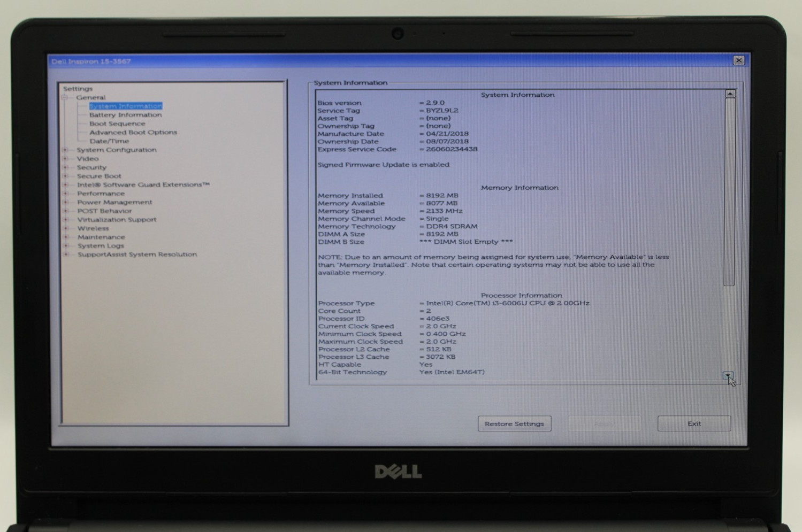This screenshot has width=802, height=532.
Task: Click Processor L2 Cache 512 KB
Action: [x=439, y=349]
